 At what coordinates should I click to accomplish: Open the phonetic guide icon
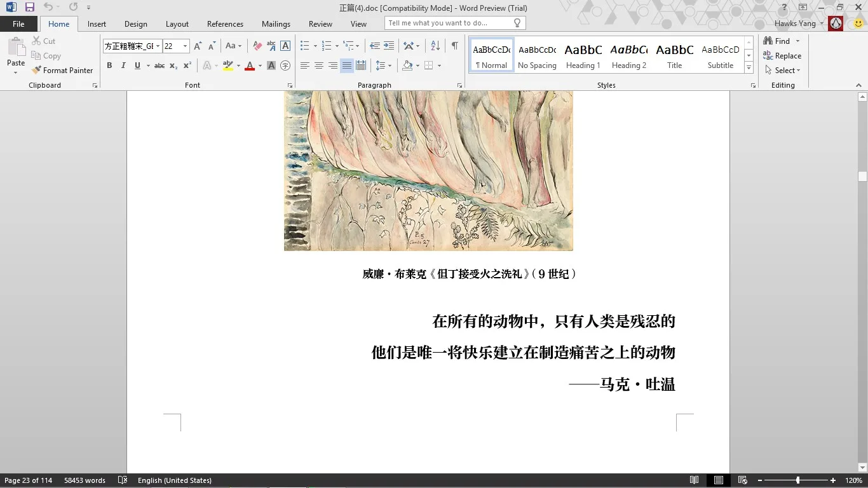tap(271, 46)
